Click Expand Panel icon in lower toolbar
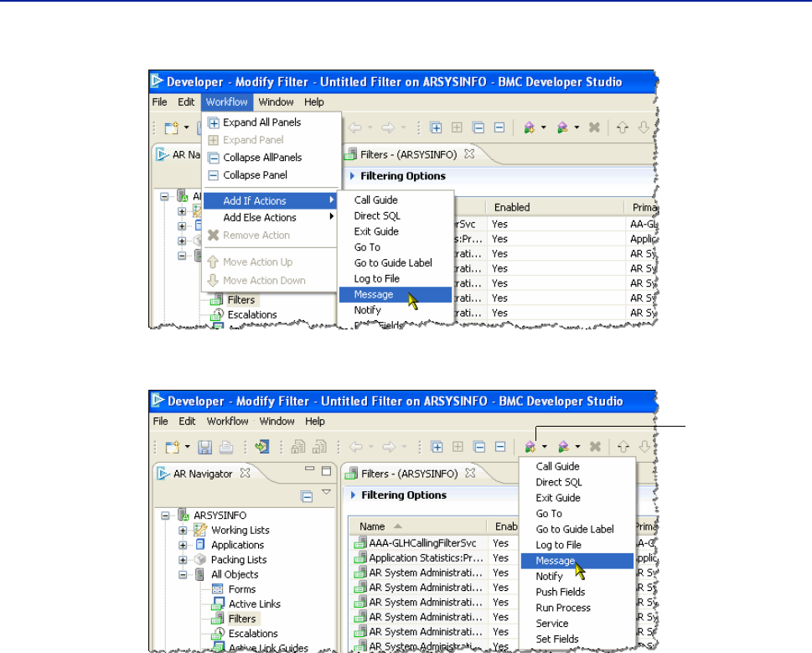Screen dimensions: 812x653 (x=458, y=447)
